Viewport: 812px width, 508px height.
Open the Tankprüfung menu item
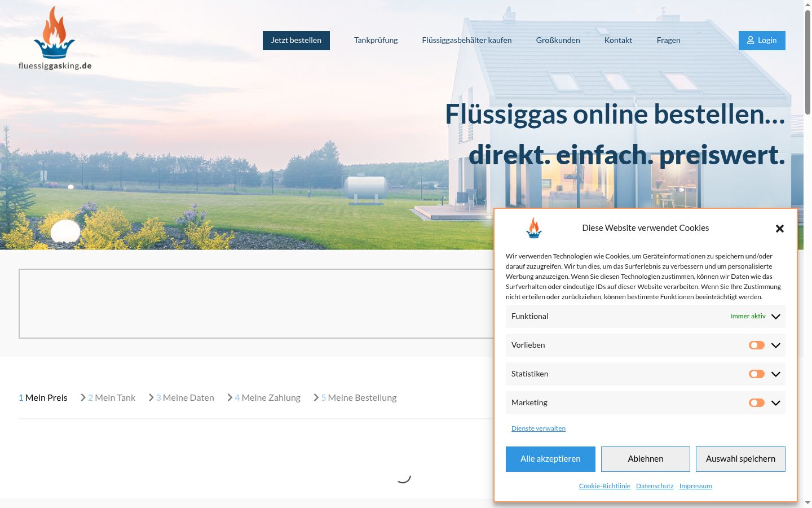(x=376, y=40)
